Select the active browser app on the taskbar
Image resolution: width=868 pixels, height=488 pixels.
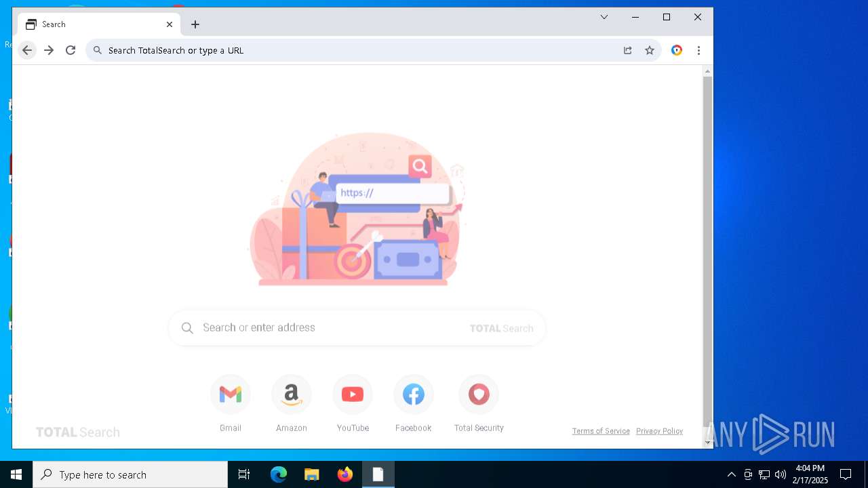(378, 474)
